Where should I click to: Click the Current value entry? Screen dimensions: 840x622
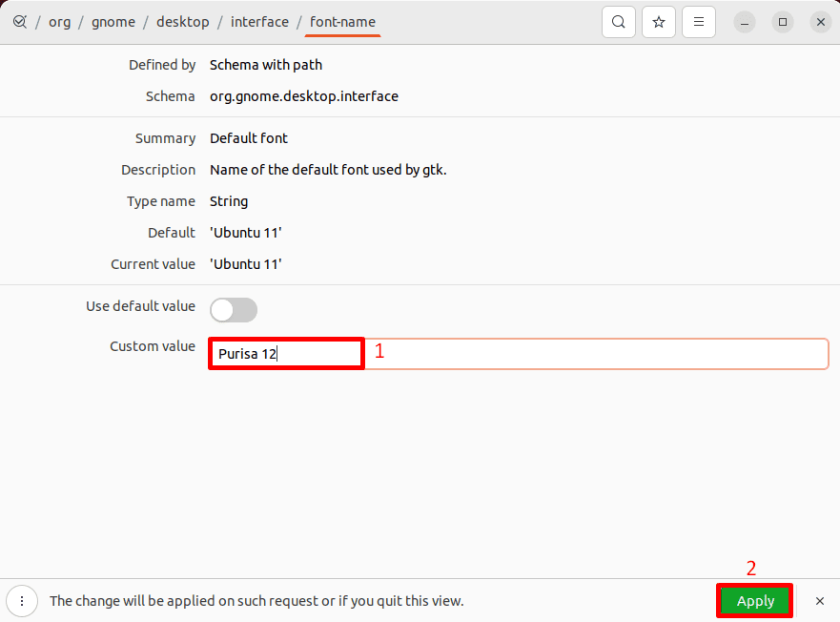[x=246, y=263]
